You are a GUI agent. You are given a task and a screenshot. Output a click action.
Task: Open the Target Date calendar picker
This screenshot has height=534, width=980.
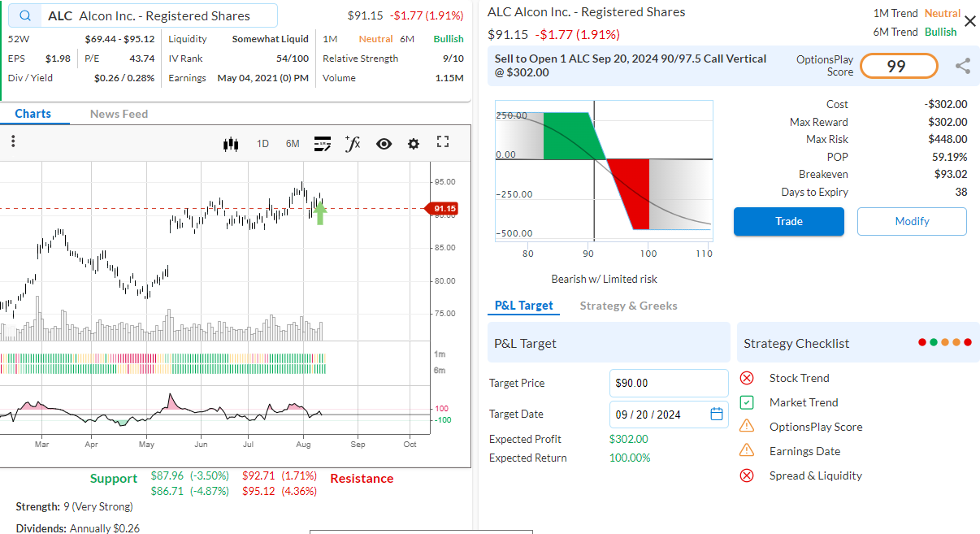pos(717,414)
